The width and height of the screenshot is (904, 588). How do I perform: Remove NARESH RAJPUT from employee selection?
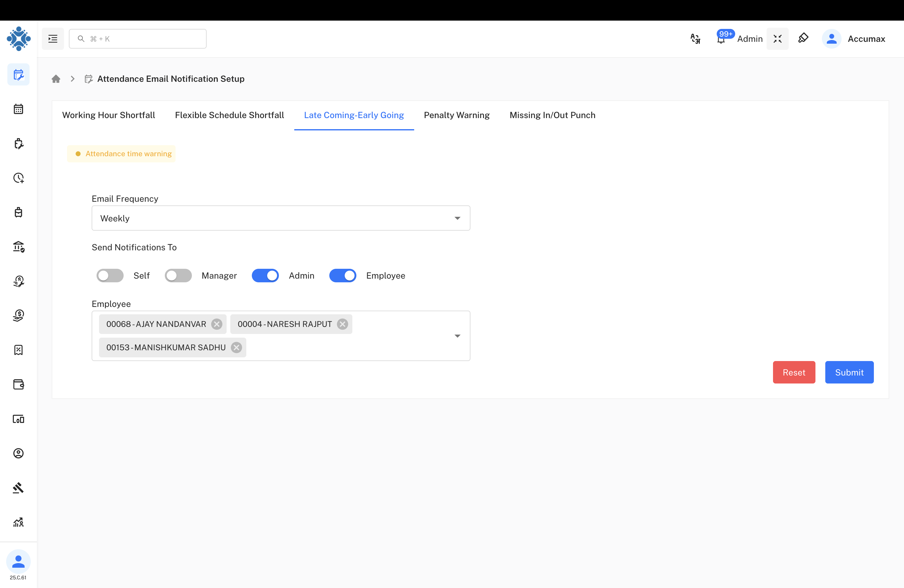(342, 324)
